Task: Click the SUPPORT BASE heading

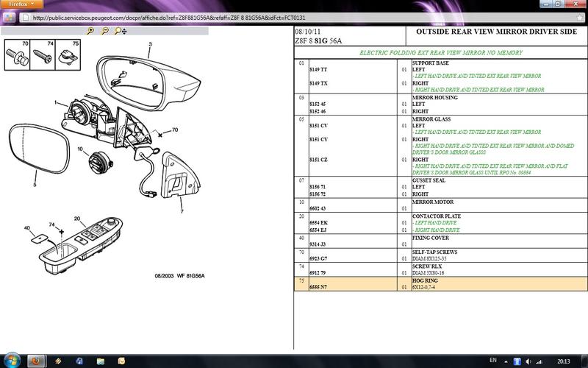Action: click(x=431, y=63)
